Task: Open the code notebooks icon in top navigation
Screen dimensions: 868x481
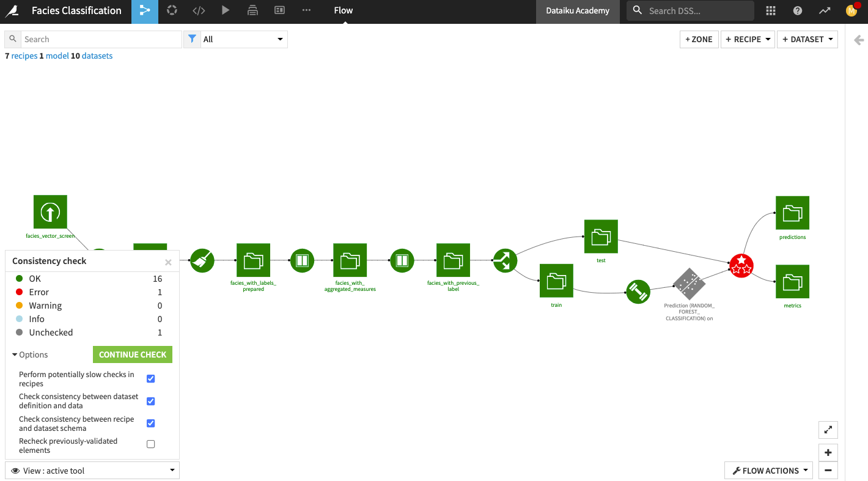Action: [x=198, y=10]
